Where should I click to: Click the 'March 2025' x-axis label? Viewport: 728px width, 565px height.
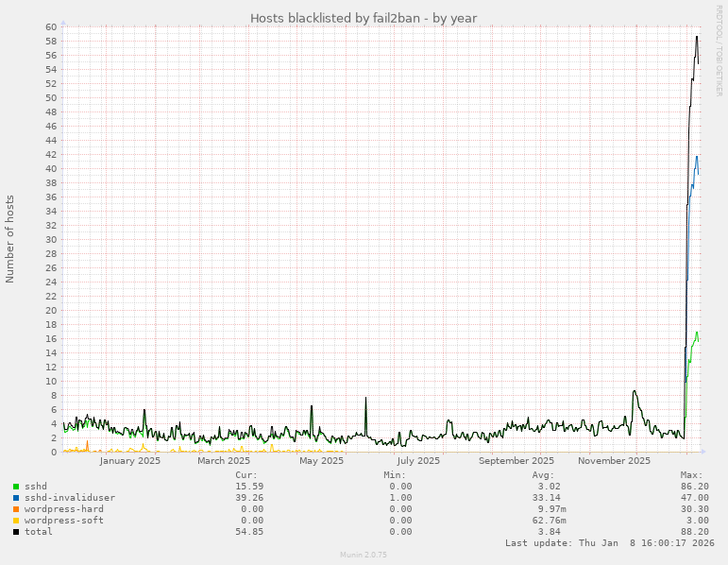pos(224,461)
